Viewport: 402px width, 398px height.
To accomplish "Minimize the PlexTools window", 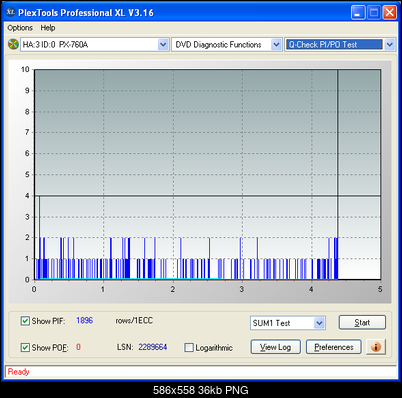I will [x=358, y=13].
